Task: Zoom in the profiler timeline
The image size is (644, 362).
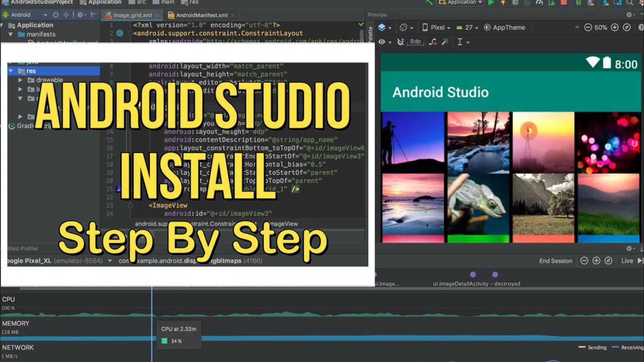Action: pos(596,260)
